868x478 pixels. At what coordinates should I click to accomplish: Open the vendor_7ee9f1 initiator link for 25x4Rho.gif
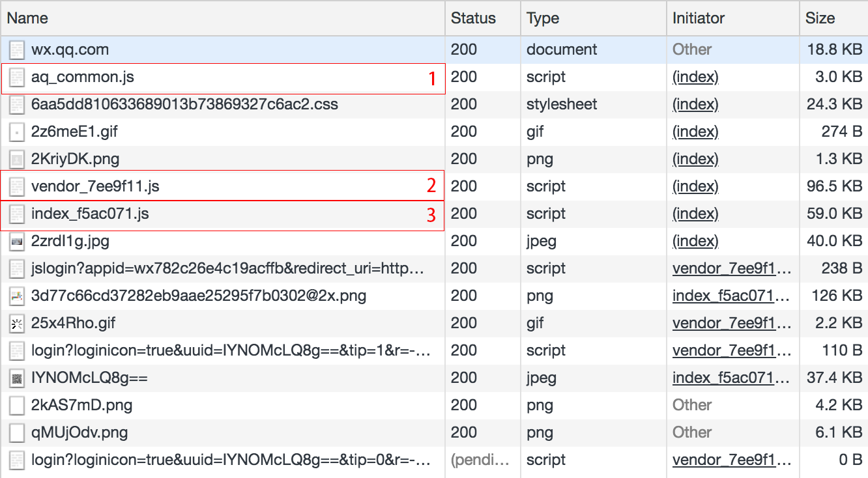click(x=732, y=324)
